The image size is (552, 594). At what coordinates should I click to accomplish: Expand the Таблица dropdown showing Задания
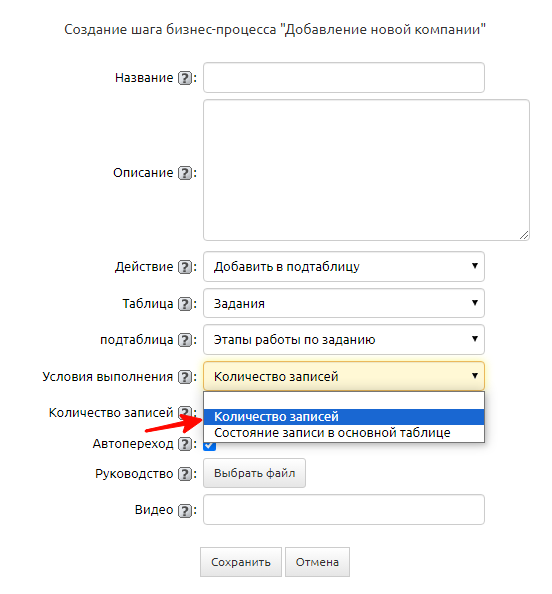pyautogui.click(x=344, y=303)
